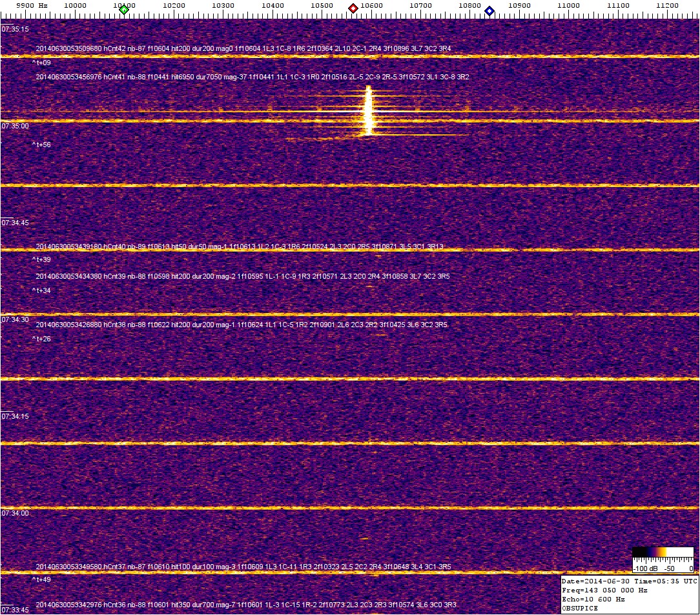The image size is (700, 615).
Task: Select the hCnt41 detection annotation line
Action: (x=252, y=77)
